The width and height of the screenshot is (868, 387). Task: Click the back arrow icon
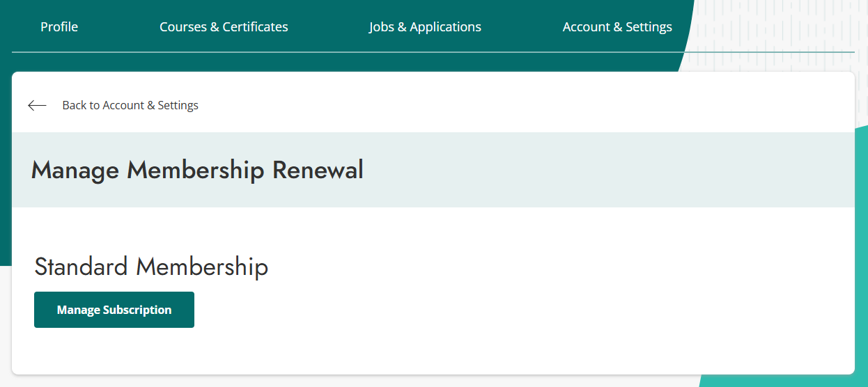(x=37, y=106)
